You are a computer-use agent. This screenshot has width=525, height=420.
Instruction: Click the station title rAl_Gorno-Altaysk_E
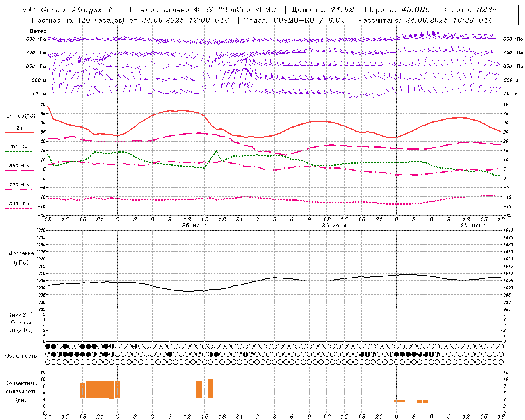[x=68, y=10]
